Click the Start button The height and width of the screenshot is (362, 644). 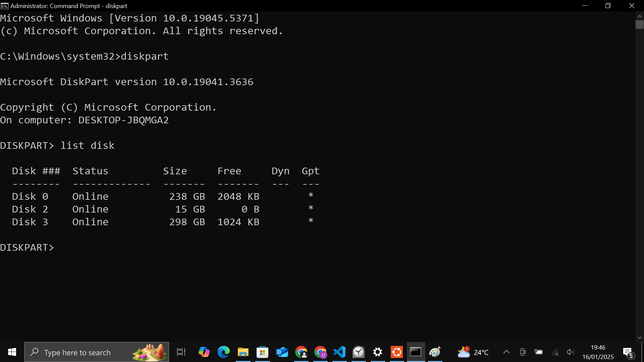tap(12, 352)
